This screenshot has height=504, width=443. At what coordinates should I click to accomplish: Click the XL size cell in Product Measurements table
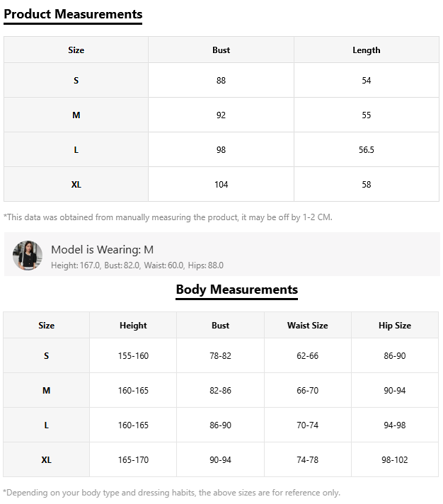pyautogui.click(x=76, y=185)
